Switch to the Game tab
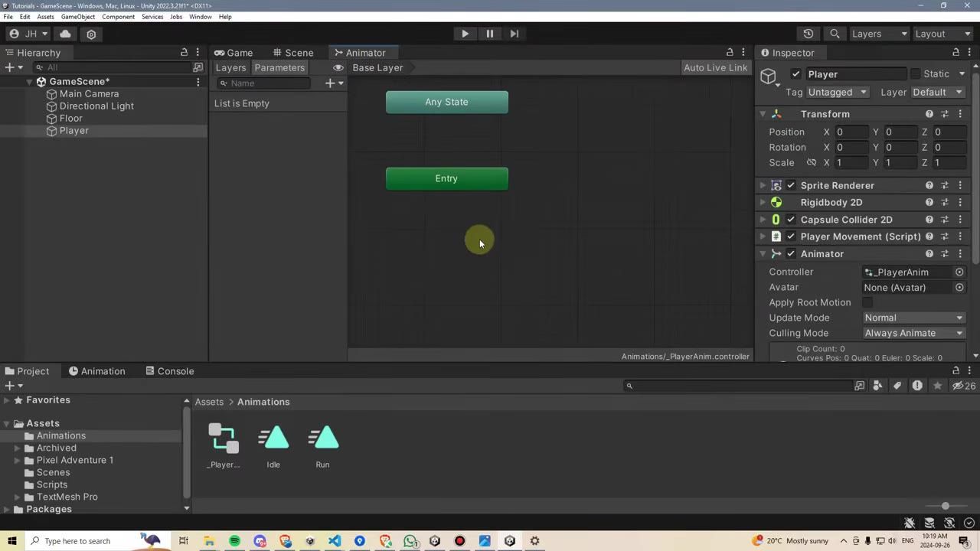This screenshot has height=551, width=980. (234, 53)
